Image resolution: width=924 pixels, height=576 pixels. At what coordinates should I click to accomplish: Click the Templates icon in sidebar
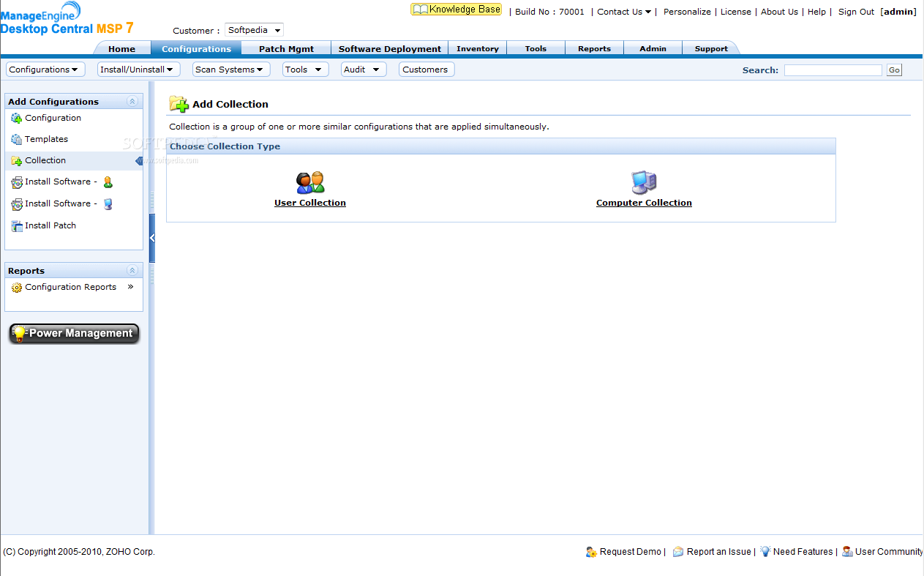(16, 140)
